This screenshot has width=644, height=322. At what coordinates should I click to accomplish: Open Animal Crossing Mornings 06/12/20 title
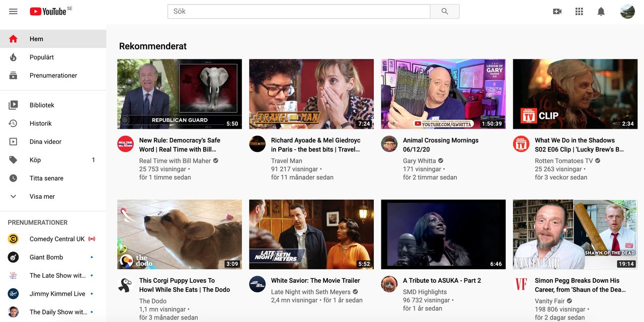[441, 145]
